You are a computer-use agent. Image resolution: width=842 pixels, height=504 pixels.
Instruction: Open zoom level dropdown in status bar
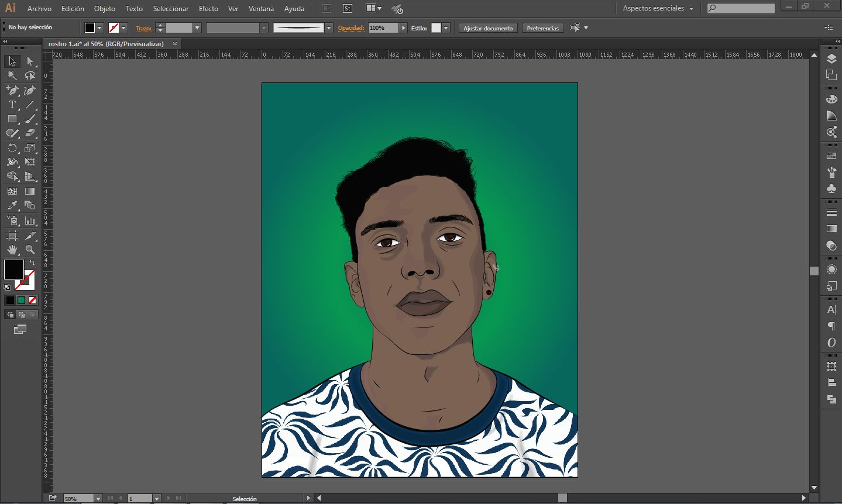tap(98, 499)
